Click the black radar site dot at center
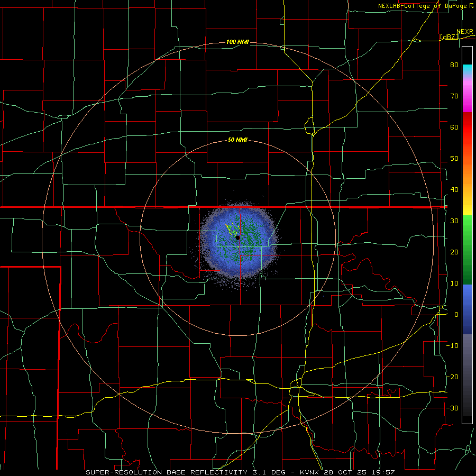 coord(237,237)
